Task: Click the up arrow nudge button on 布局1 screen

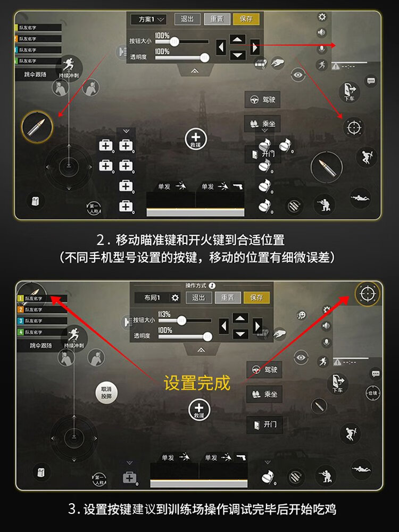Action: (x=240, y=318)
